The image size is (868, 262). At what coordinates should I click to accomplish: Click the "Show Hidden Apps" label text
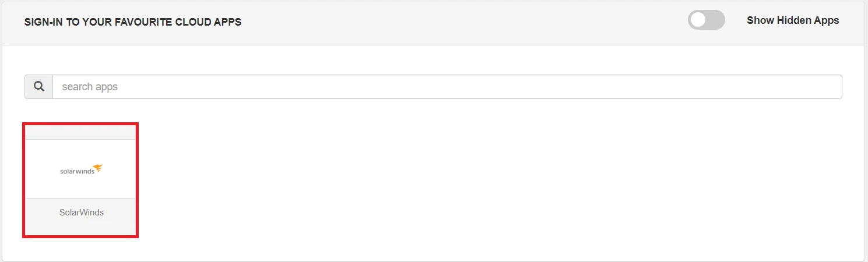pyautogui.click(x=792, y=20)
